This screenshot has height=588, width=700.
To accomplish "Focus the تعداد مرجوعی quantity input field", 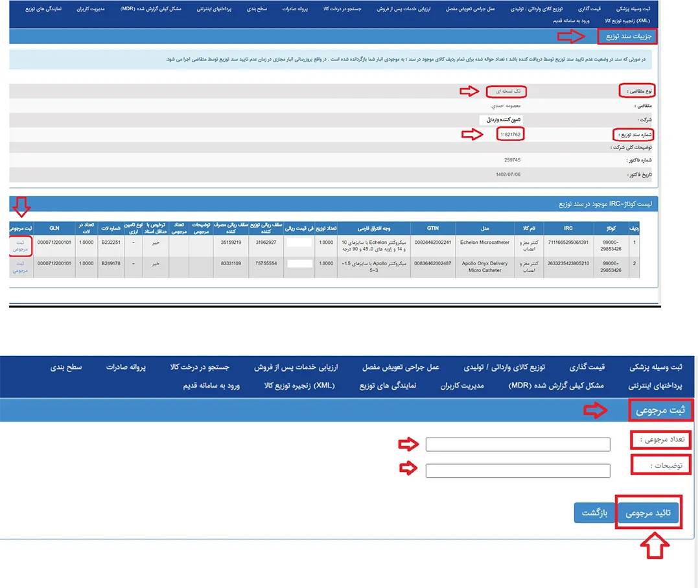I will pos(518,445).
